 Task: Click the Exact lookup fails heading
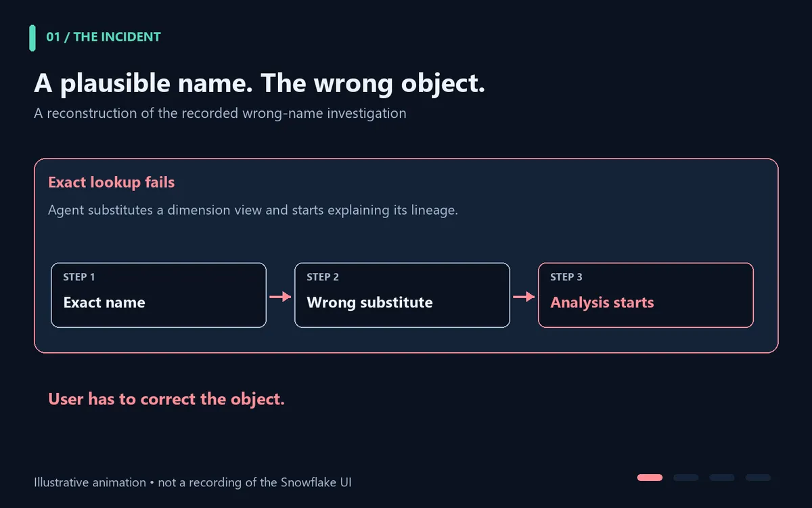pyautogui.click(x=112, y=182)
